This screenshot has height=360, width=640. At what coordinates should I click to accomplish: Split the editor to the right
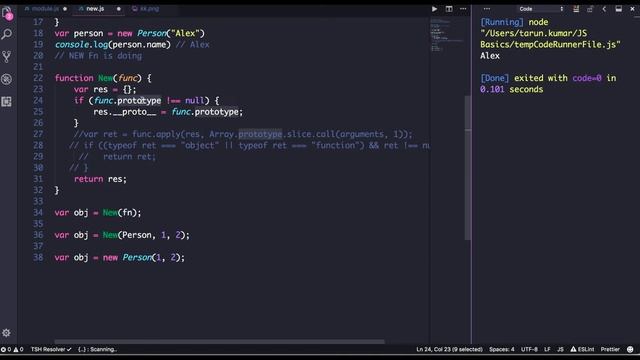(449, 9)
